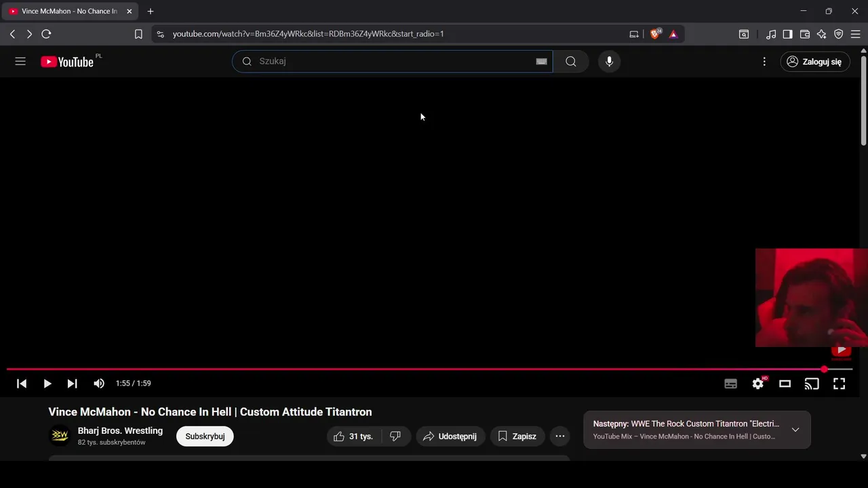Click the Subskrybuj subscribe button
This screenshot has height=488, width=868.
[x=205, y=436]
